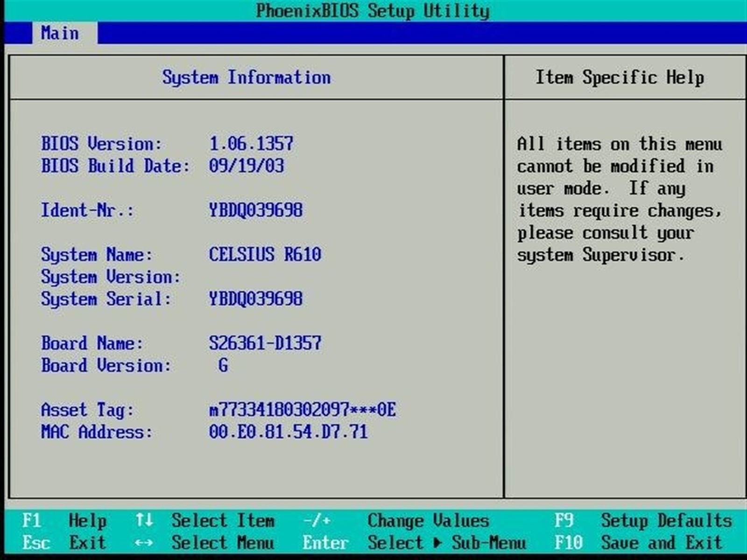Click the Item Specific Help heading

click(x=620, y=77)
